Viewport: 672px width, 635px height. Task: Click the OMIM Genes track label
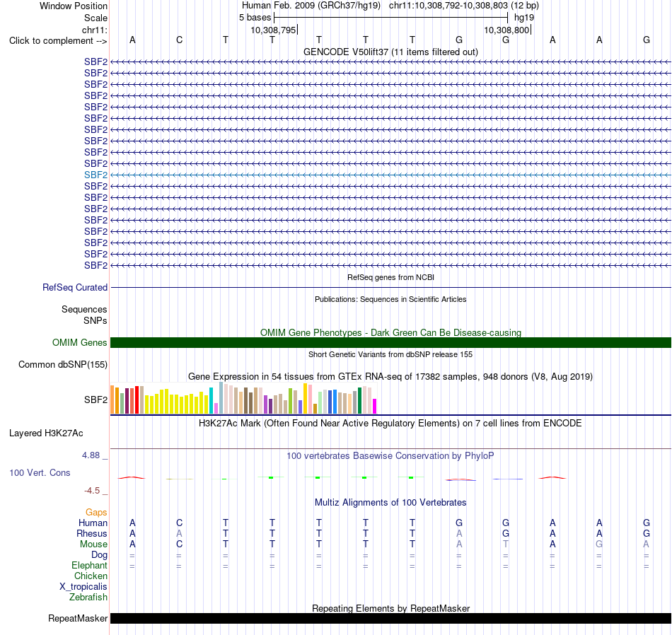point(79,342)
